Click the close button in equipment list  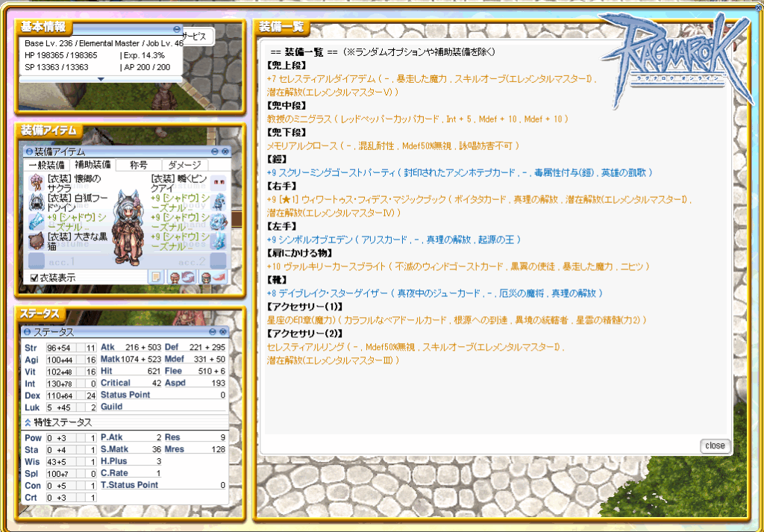coord(715,445)
